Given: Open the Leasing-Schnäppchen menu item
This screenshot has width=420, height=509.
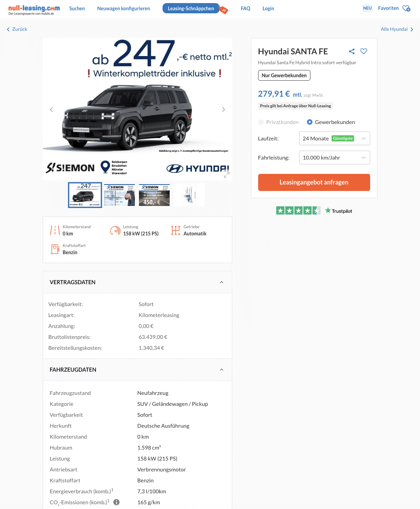Looking at the screenshot, I should [x=191, y=9].
